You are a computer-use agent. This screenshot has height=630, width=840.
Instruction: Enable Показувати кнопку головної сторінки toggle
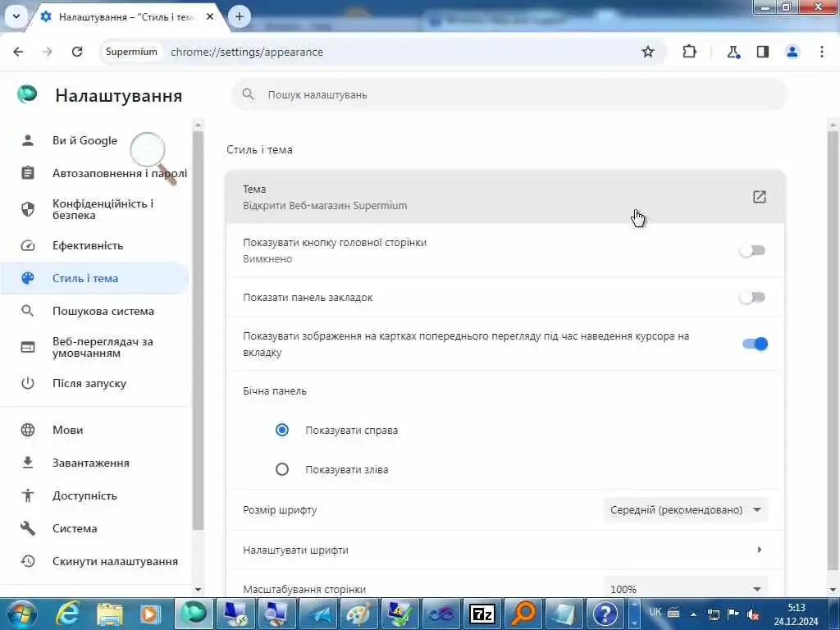[x=752, y=250]
